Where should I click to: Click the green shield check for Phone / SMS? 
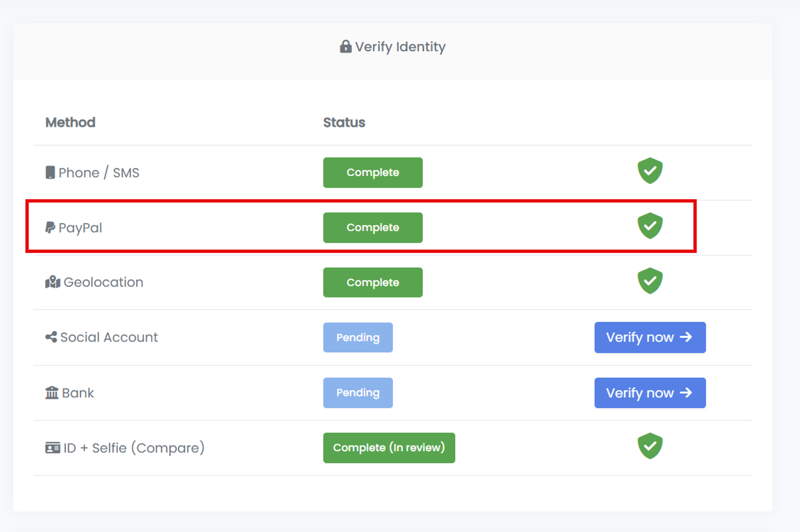pyautogui.click(x=650, y=170)
